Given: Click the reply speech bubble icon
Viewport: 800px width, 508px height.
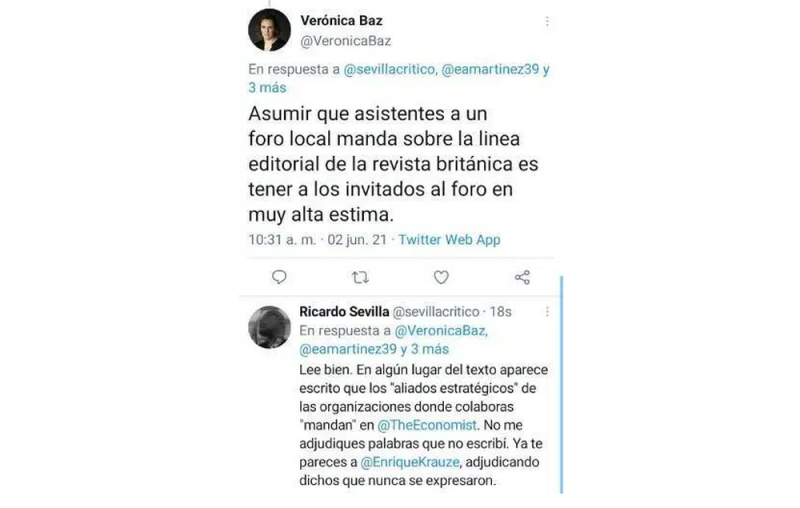Looking at the screenshot, I should 279,277.
